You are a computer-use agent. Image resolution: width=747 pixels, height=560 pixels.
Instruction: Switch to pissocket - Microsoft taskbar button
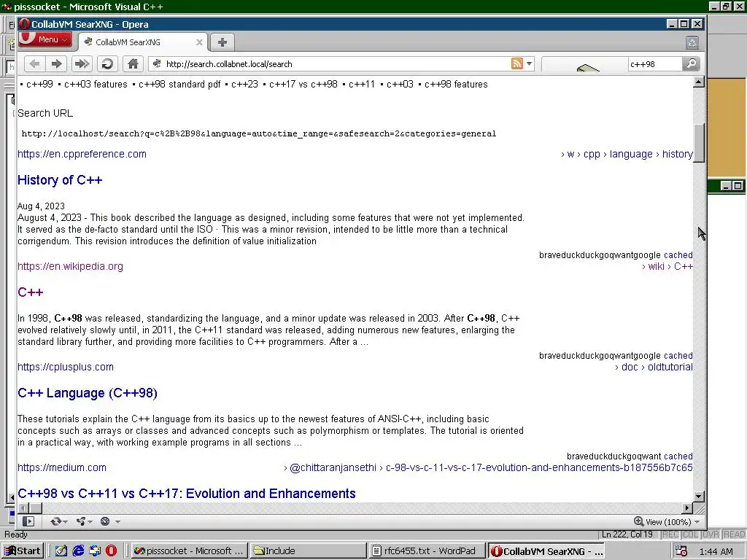pos(189,551)
